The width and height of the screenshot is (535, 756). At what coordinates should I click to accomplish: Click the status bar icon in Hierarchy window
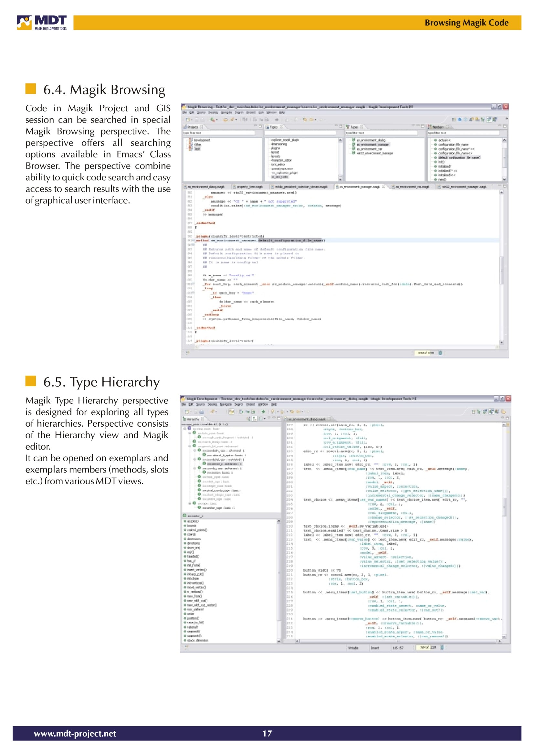point(442,647)
